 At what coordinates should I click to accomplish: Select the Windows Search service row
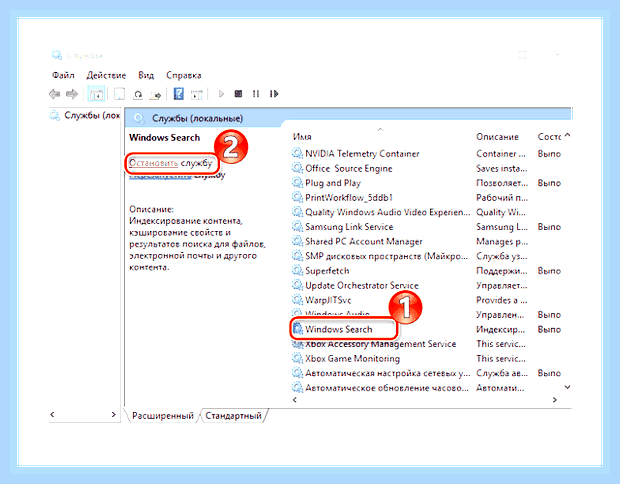(426, 329)
